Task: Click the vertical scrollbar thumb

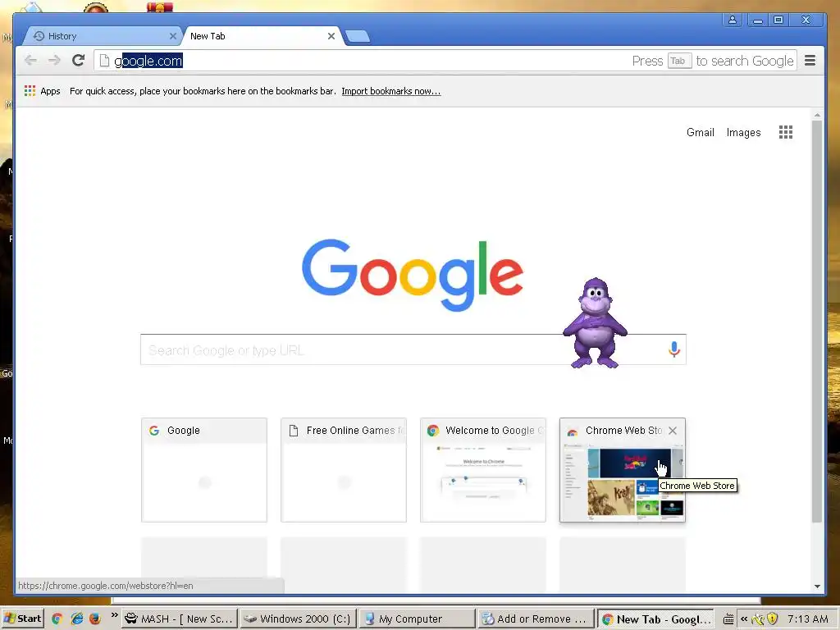Action: 816,322
